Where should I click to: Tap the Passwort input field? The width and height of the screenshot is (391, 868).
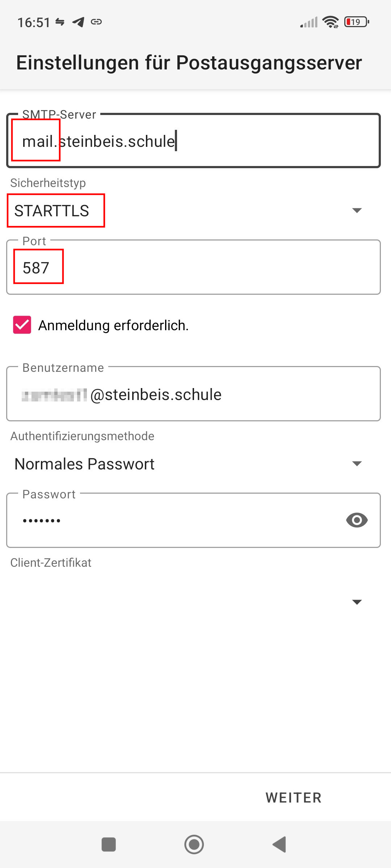tap(174, 520)
